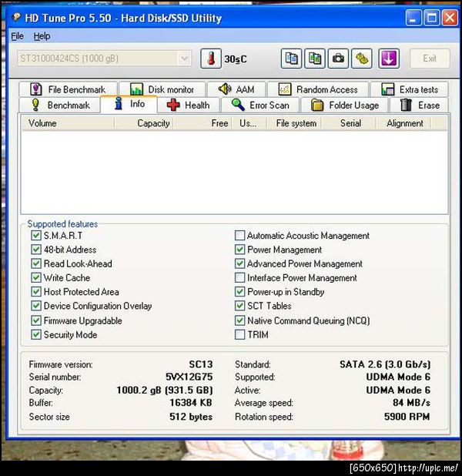
Task: Click the standard value SATA 2.6
Action: tap(385, 364)
